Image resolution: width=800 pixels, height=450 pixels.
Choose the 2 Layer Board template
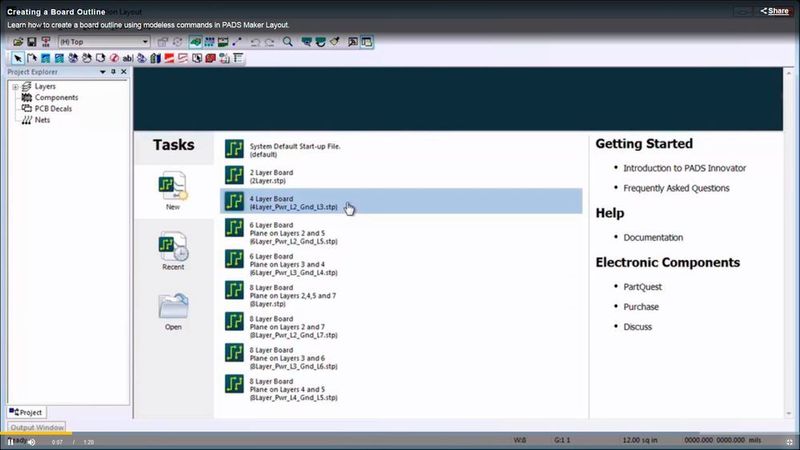401,176
